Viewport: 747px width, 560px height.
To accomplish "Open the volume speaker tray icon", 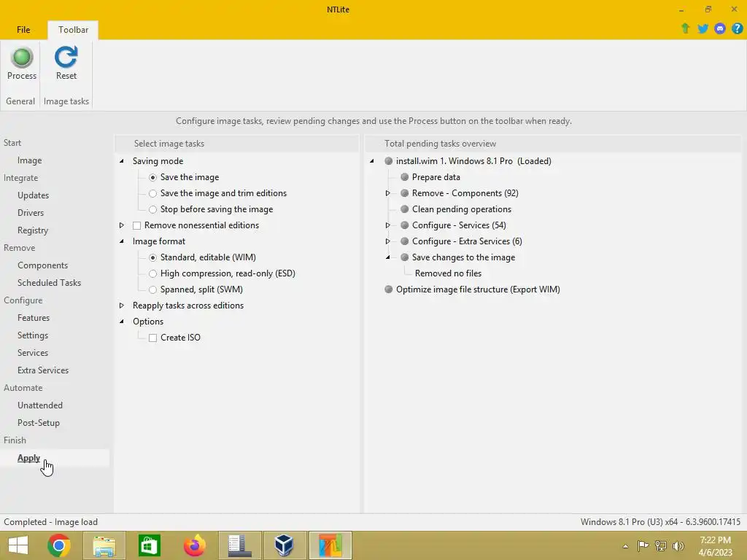I will [678, 545].
